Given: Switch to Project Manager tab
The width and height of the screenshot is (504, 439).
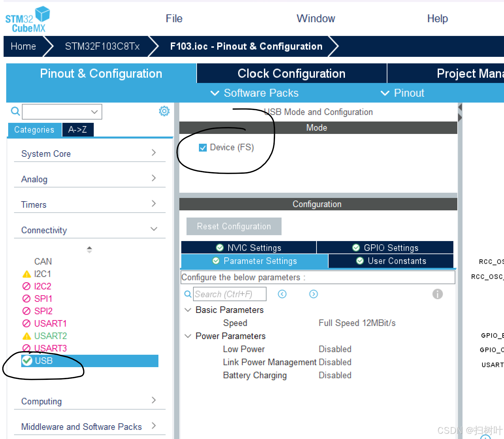Looking at the screenshot, I should [x=446, y=73].
